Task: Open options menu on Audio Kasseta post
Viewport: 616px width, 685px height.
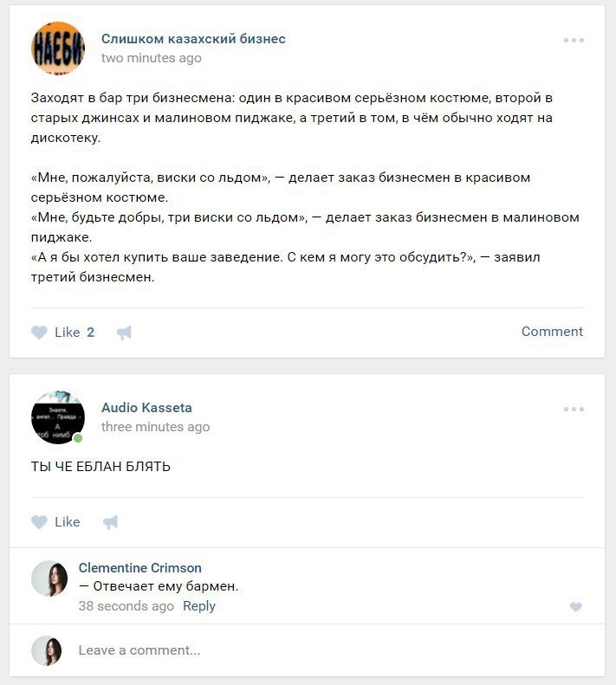Action: (574, 409)
